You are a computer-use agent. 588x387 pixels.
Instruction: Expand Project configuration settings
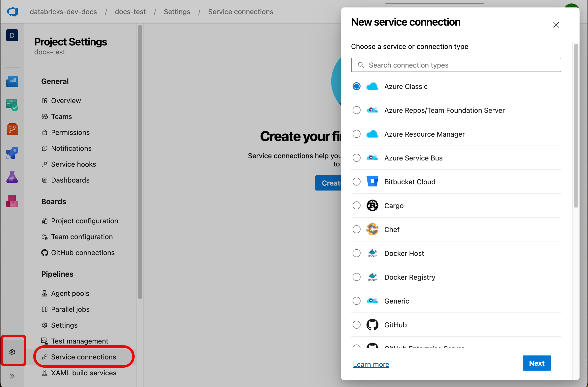coord(85,221)
